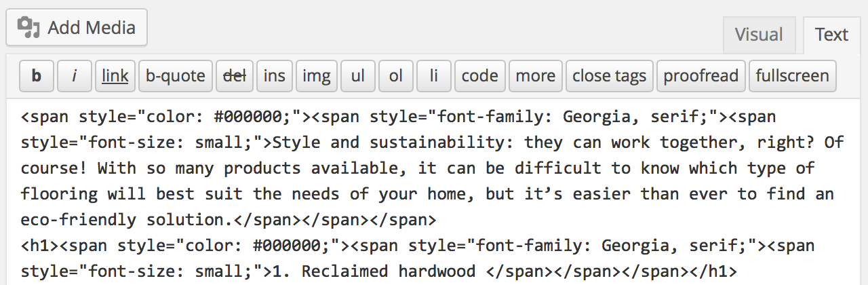Add ordered list via ol button
The width and height of the screenshot is (868, 285).
tap(395, 76)
